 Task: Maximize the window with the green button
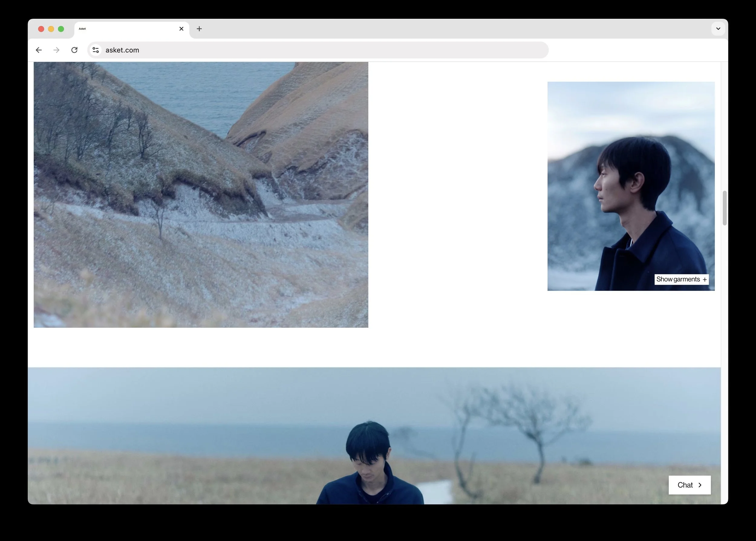(x=61, y=29)
